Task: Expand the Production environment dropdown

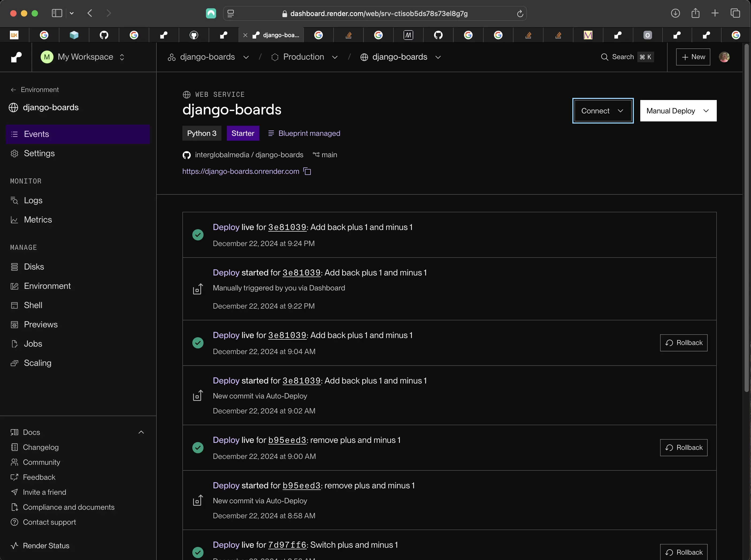Action: click(x=304, y=57)
